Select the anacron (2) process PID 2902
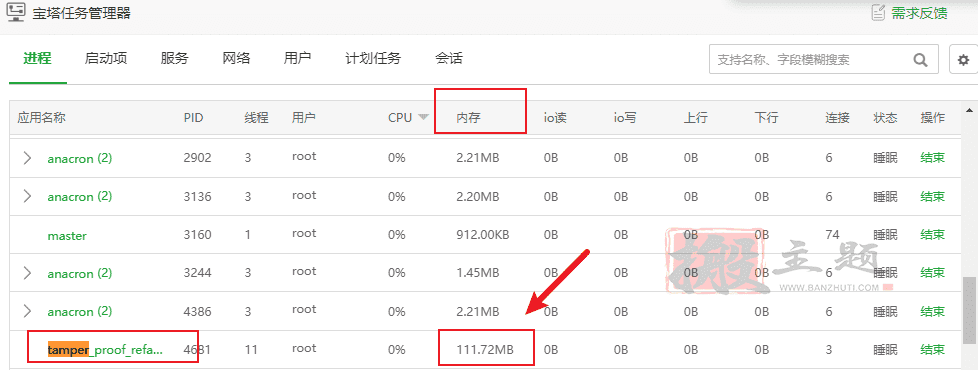978x370 pixels. 79,158
